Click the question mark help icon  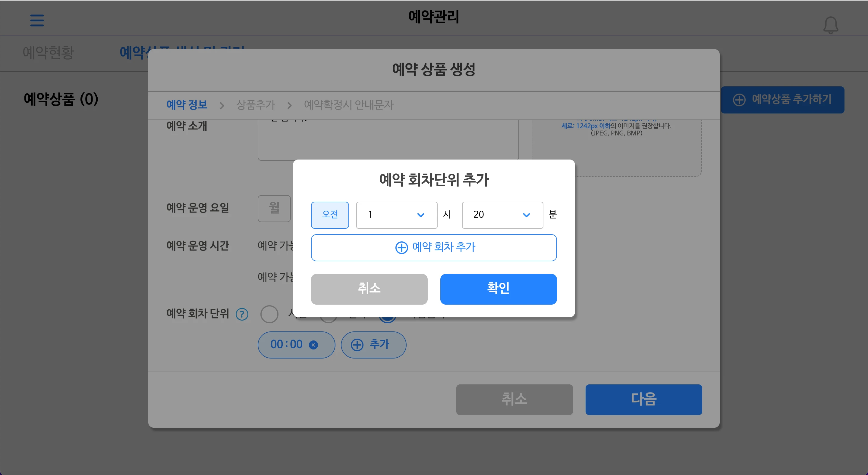[x=242, y=314]
